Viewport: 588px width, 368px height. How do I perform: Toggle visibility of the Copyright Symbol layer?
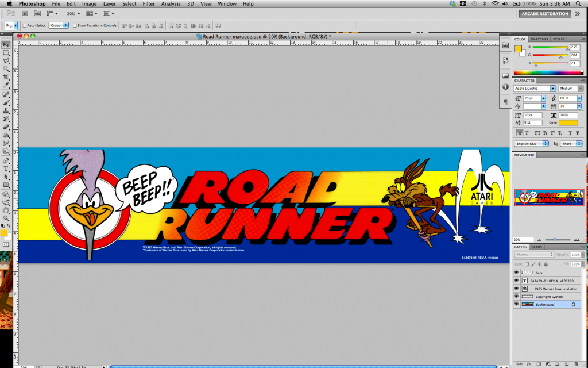tap(516, 297)
